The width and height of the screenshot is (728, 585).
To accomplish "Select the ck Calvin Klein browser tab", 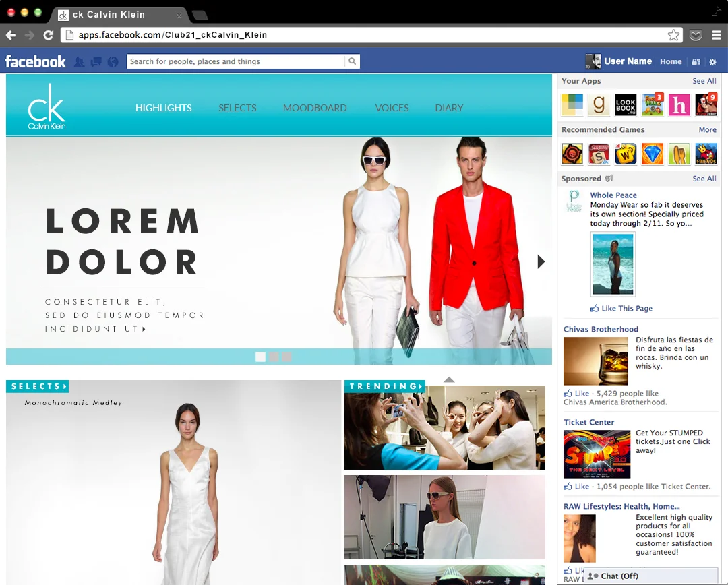I will [120, 15].
